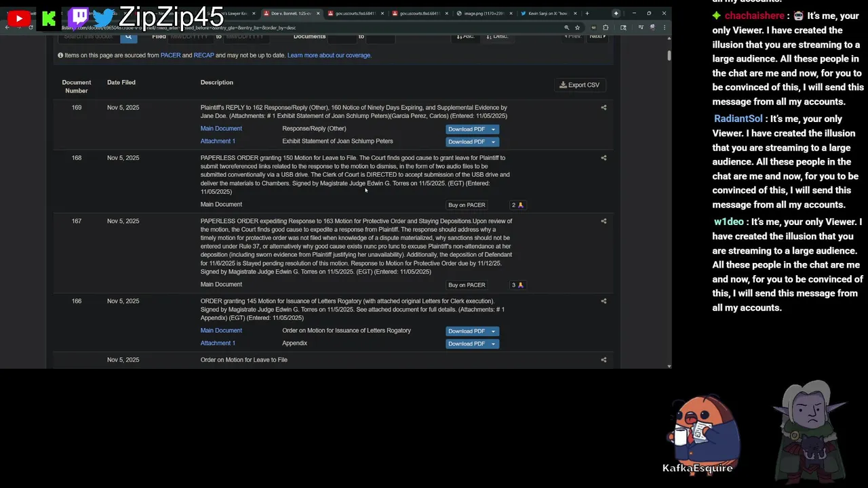Switch to the Doe v. Bonnell tab
The image size is (868, 488).
(x=290, y=14)
